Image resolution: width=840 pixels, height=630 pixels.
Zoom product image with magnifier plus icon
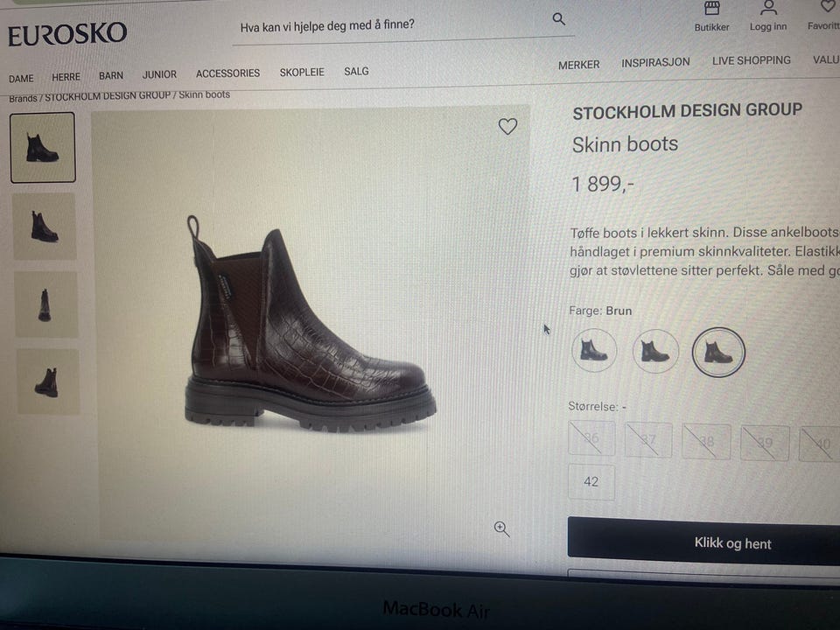(x=501, y=528)
